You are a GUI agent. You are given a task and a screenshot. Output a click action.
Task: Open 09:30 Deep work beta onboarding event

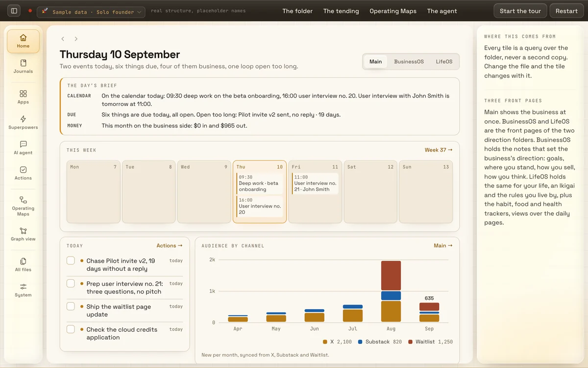(x=260, y=184)
